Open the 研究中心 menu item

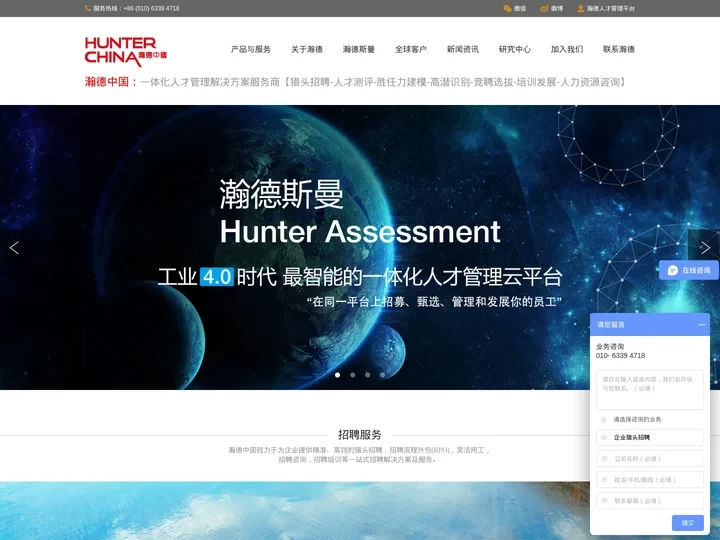515,49
